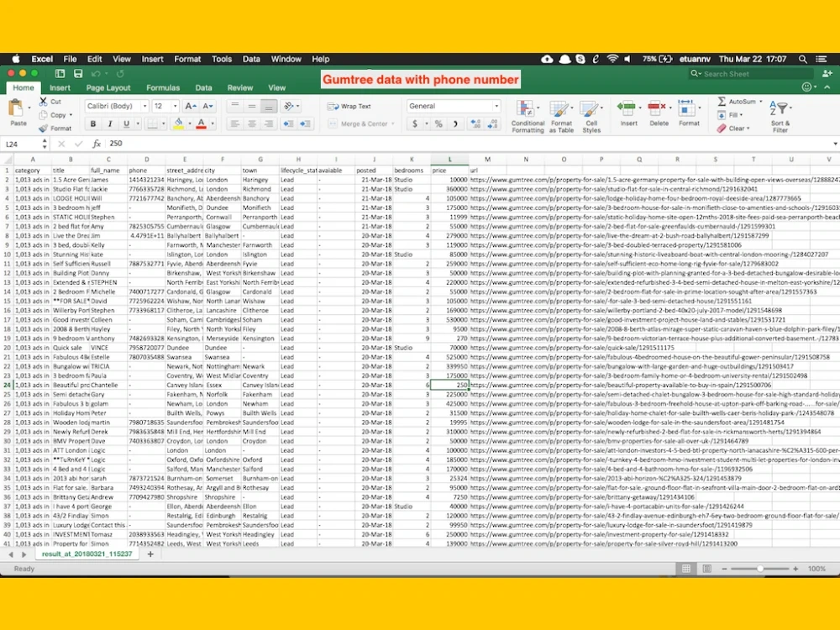This screenshot has height=630, width=840.
Task: Click the Center horizontally icon
Action: [x=251, y=123]
